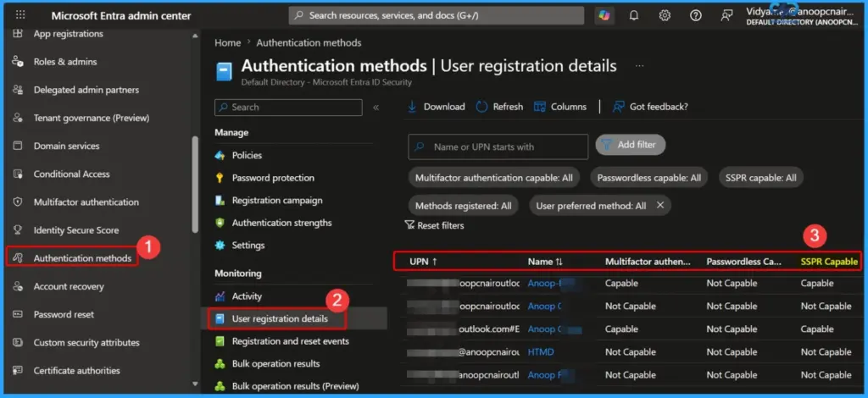Image resolution: width=868 pixels, height=398 pixels.
Task: Click the Name or UPN starts with field
Action: pyautogui.click(x=498, y=147)
